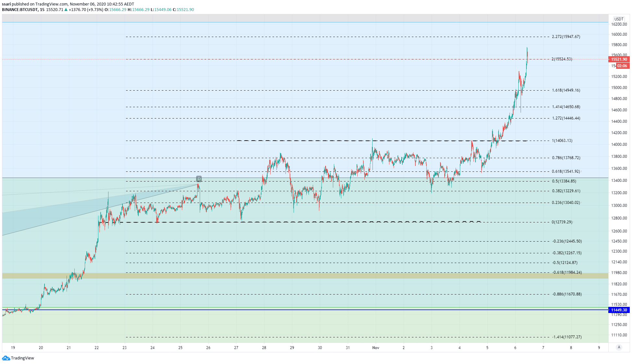The image size is (632, 364).
Task: Select Fibonacci label 1.272(14446.44)
Action: coord(566,118)
